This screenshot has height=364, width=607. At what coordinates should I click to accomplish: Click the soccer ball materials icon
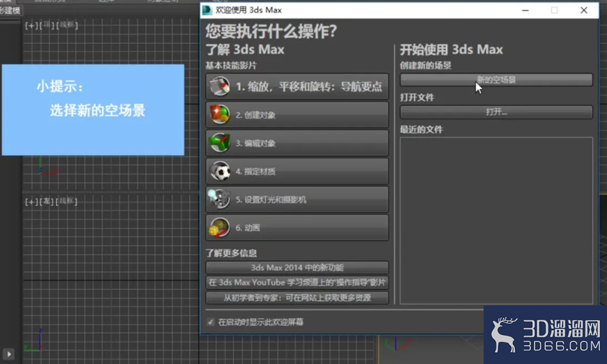220,171
